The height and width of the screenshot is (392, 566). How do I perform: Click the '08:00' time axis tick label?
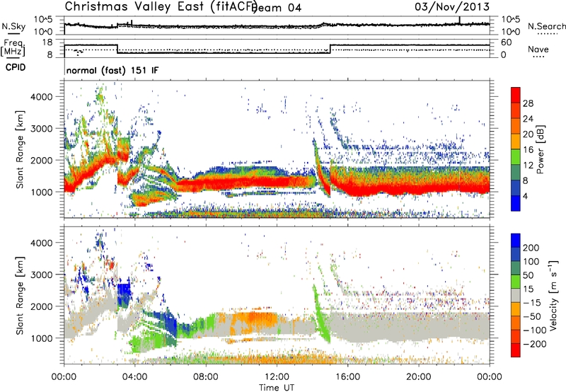pos(206,377)
